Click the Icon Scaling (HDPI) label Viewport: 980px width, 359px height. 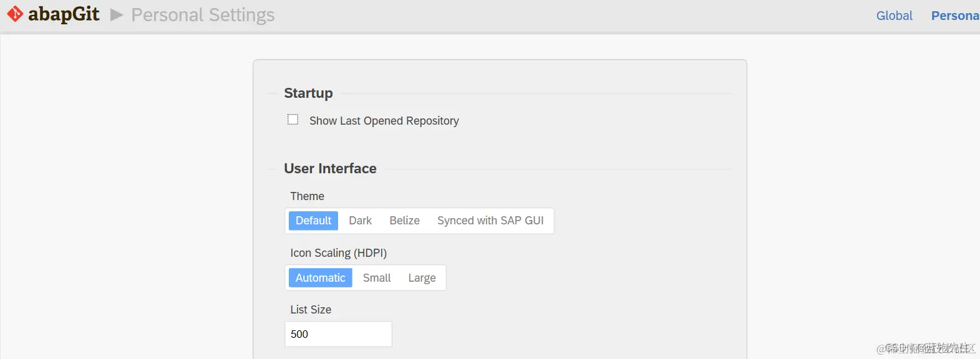[x=338, y=253]
